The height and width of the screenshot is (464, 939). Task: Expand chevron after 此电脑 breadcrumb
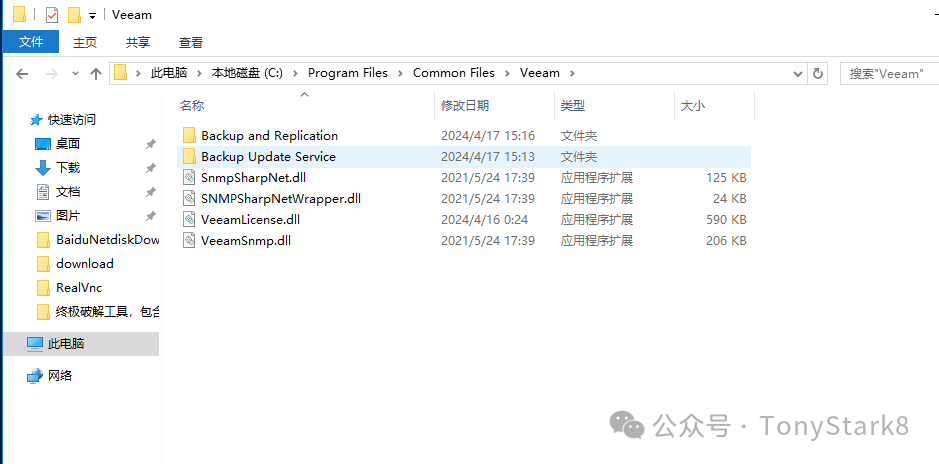click(199, 74)
